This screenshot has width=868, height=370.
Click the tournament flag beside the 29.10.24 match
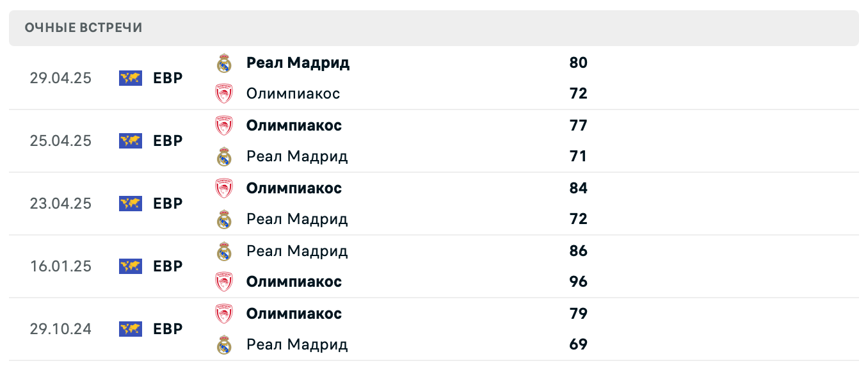pyautogui.click(x=130, y=329)
